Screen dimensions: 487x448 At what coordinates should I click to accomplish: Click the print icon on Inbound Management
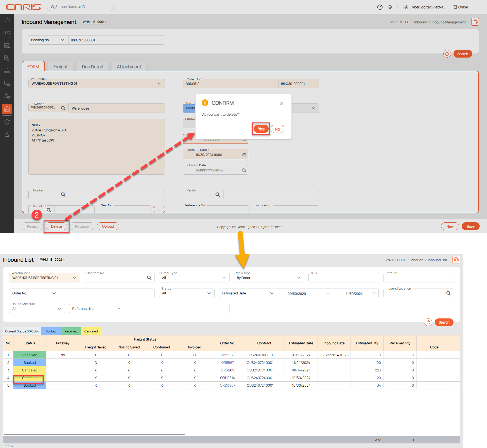pyautogui.click(x=475, y=22)
